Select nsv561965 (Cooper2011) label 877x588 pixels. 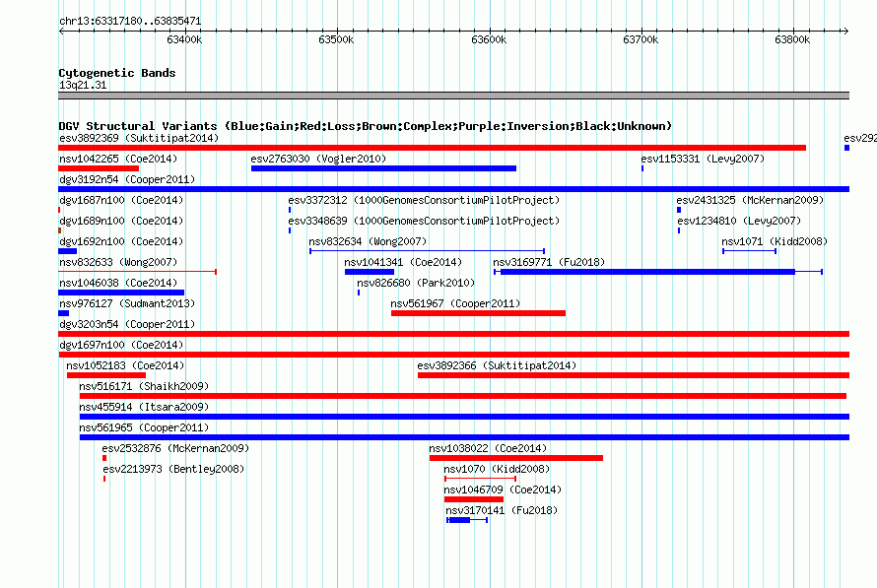(x=144, y=427)
